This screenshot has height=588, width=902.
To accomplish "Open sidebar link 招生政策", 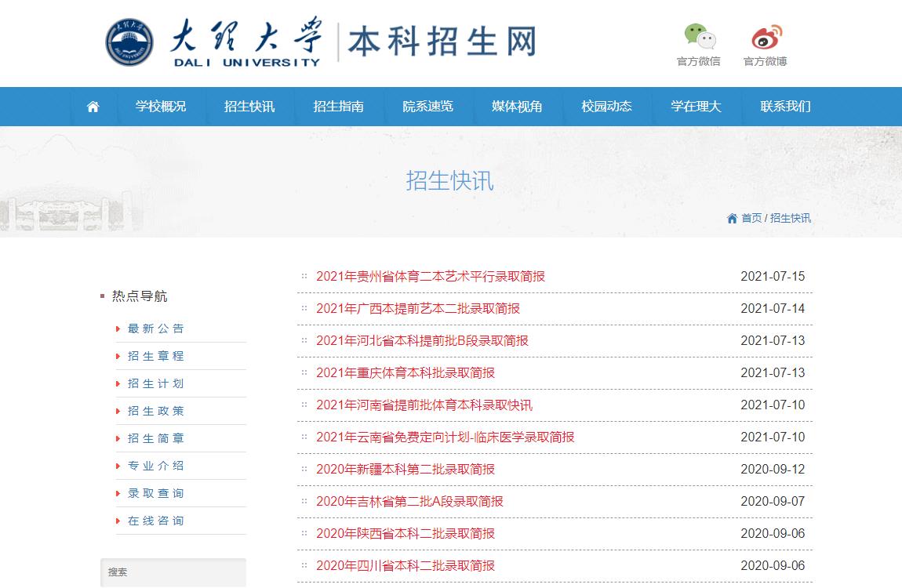I will pyautogui.click(x=156, y=411).
